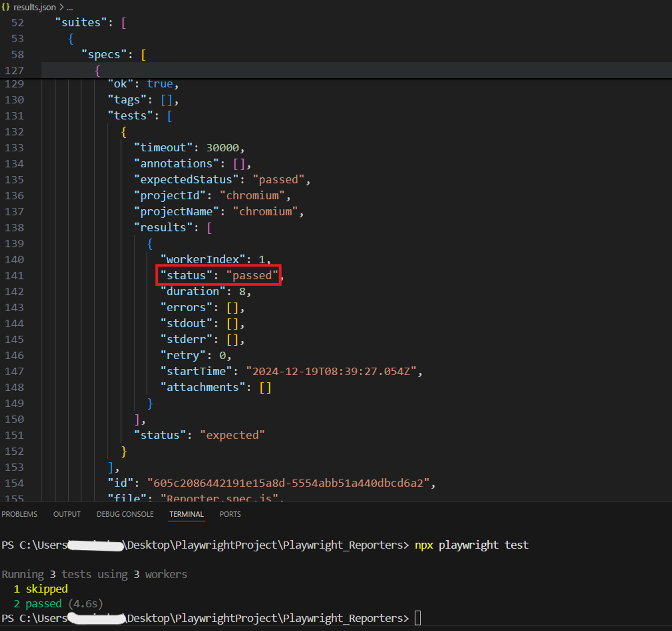Click the "Running 3 tests" terminal line

point(94,574)
